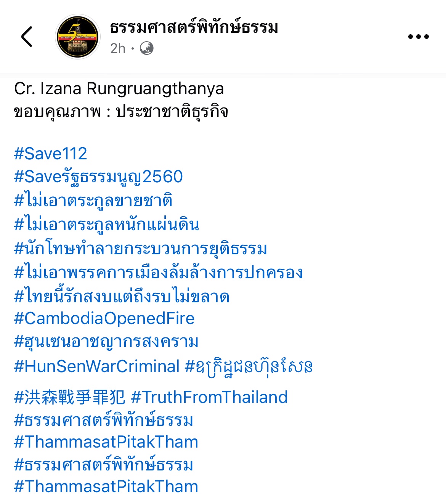Open the #ไทยนี้รักสงบแต่ถึงรบไม่ขลาด hashtag
This screenshot has height=504, width=446.
tap(122, 296)
